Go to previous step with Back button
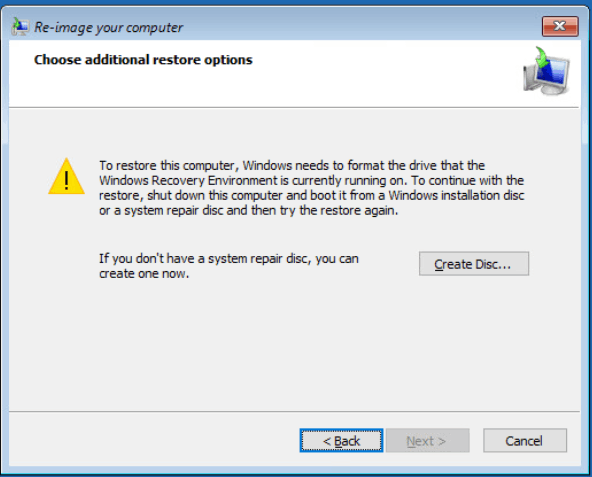592x477 pixels. 341,440
